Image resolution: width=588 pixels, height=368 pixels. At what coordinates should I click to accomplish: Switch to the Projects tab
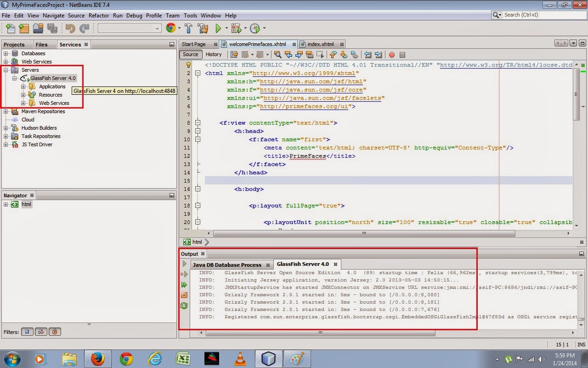14,45
